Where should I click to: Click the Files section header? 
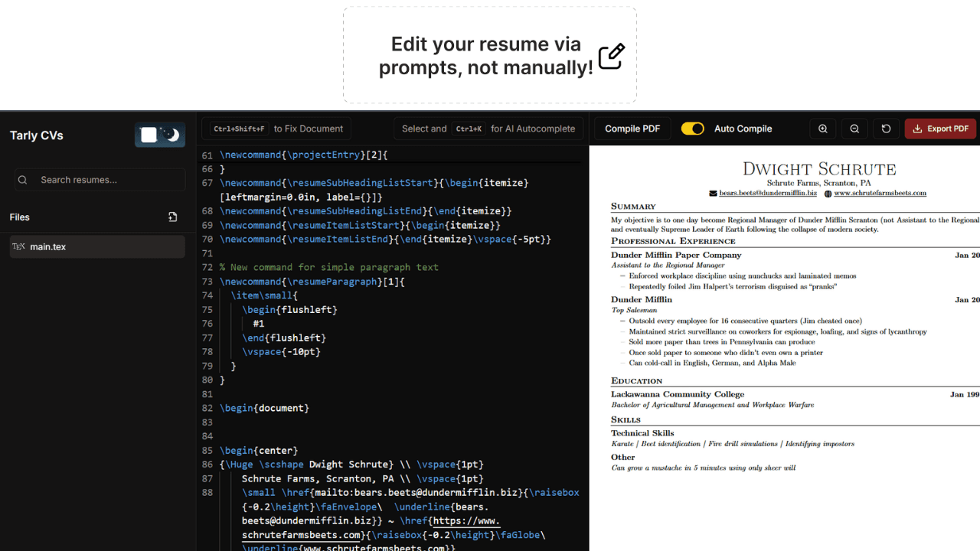click(20, 217)
